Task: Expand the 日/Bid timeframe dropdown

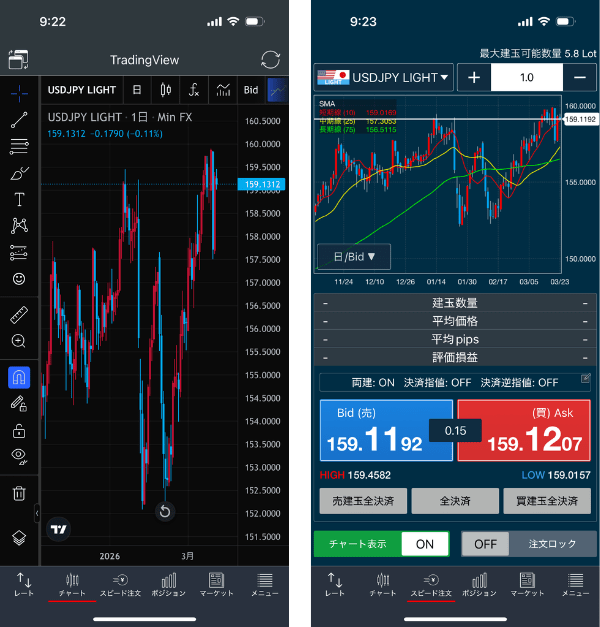Action: 354,256
